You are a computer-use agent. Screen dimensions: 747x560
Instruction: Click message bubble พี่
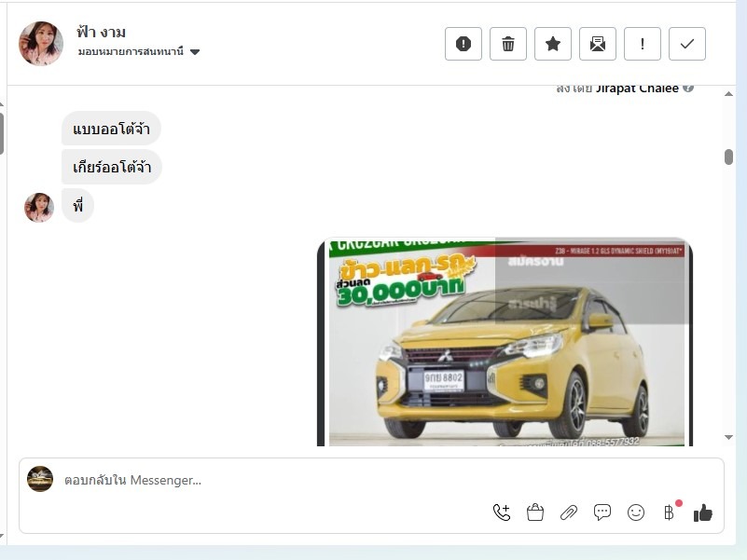[77, 206]
